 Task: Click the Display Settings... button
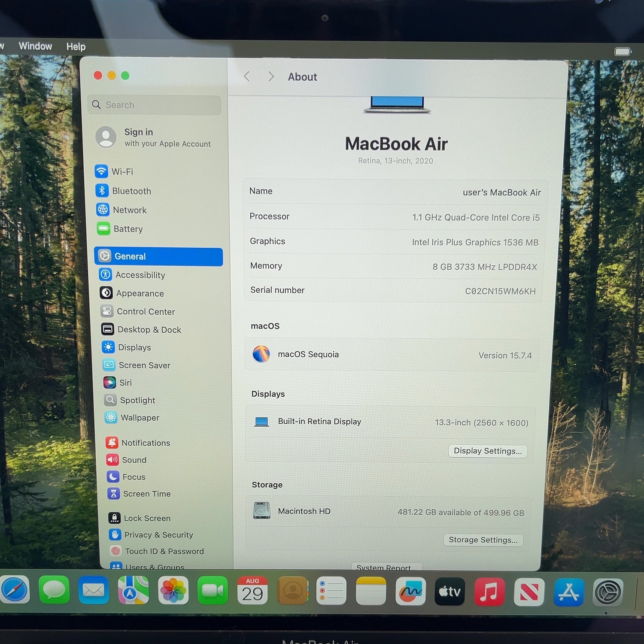click(488, 451)
